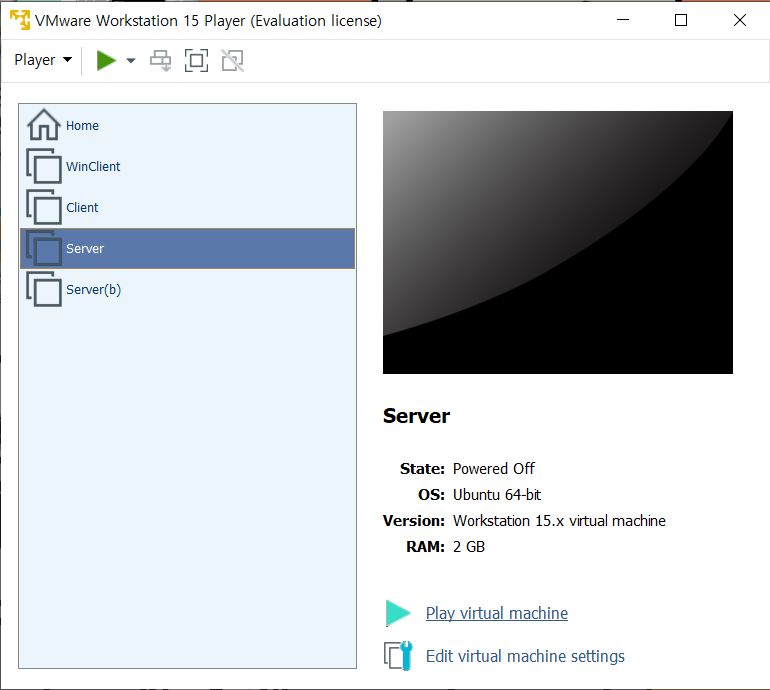Select the Server virtual machine entry
The width and height of the screenshot is (770, 690).
(x=188, y=248)
